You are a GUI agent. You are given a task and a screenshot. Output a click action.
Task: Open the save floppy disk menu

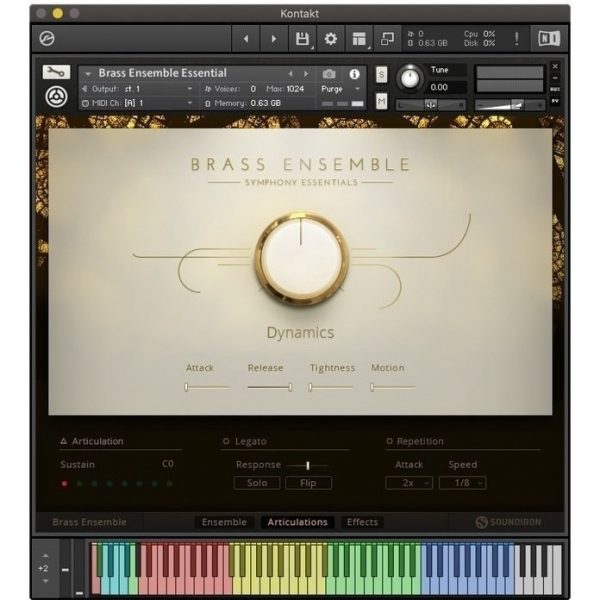tap(302, 39)
